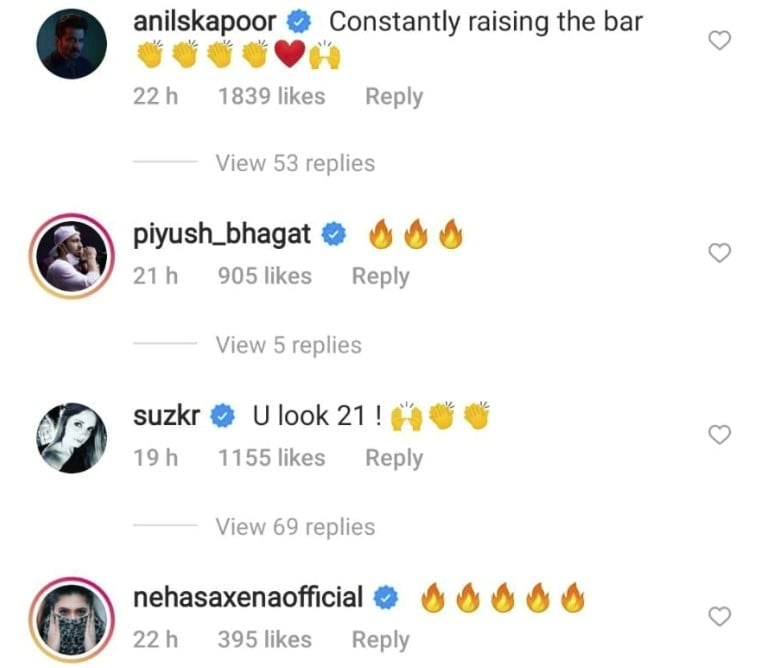View the 1839 likes list
Image resolution: width=782 pixels, height=668 pixels.
[272, 96]
